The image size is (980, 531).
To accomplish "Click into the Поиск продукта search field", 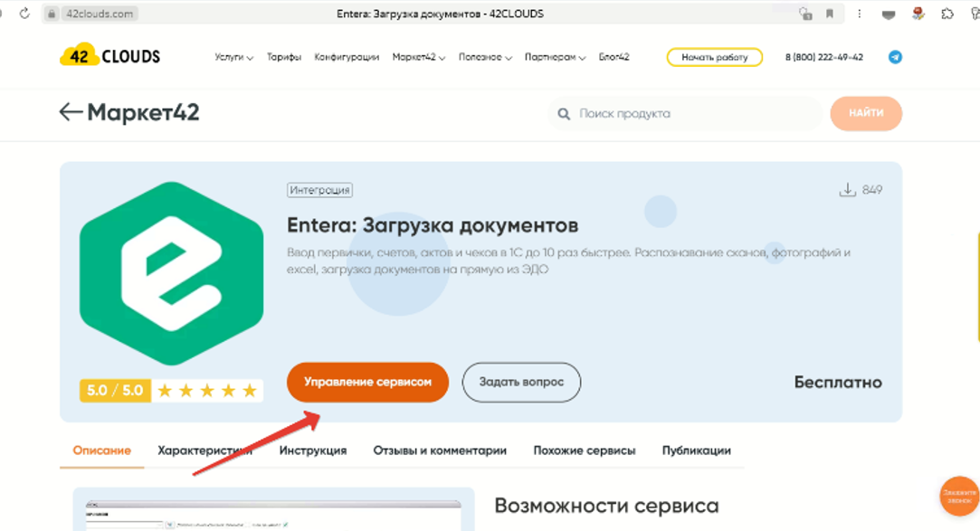I will 685,114.
